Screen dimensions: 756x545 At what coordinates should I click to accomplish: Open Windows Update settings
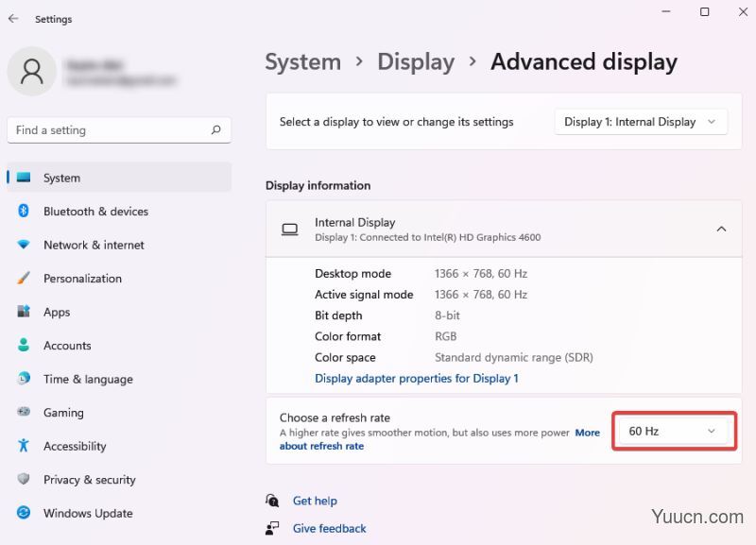(x=119, y=513)
